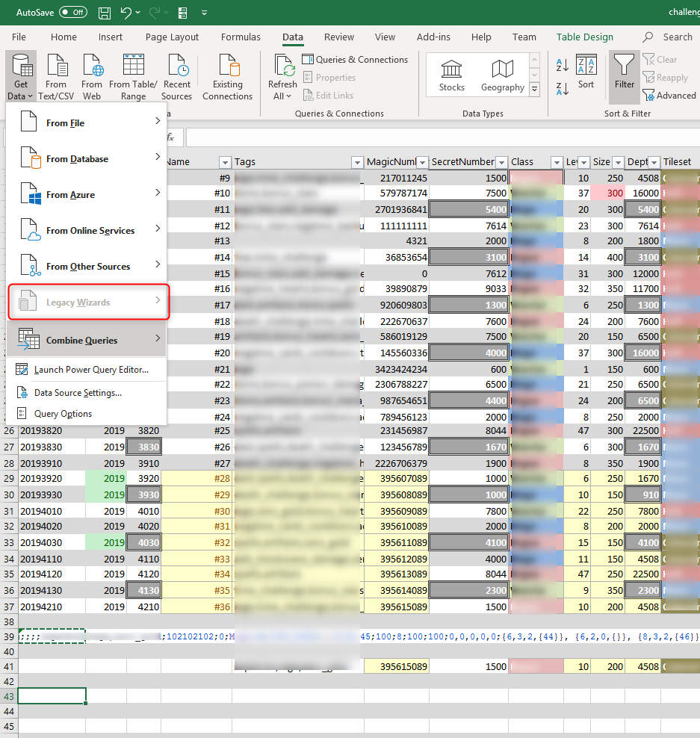Screen dimensions: 700x738
Task: Open Queries & Connections pane
Action: 355,59
